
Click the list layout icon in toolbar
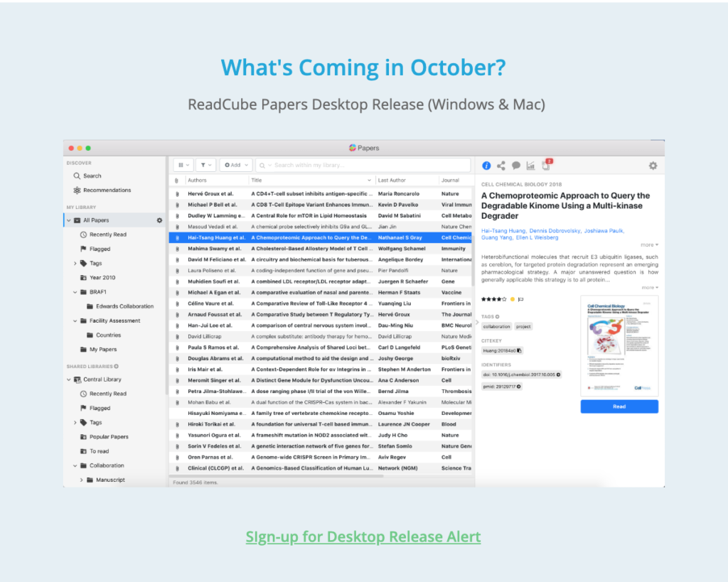[183, 164]
